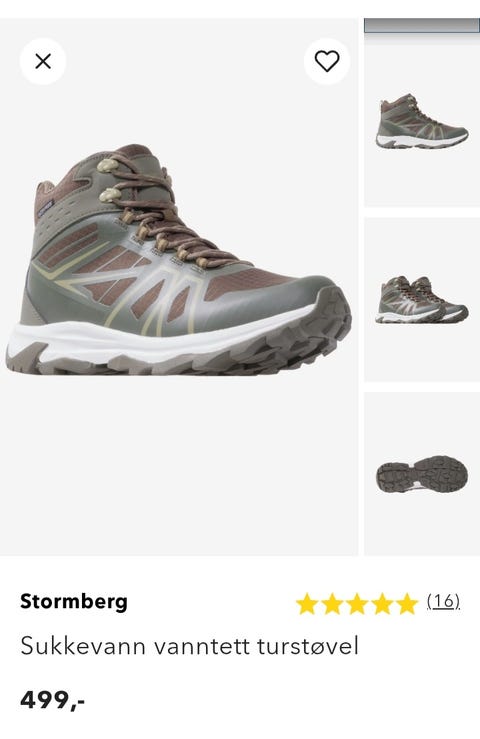
Task: Show the boot sole thumbnail image
Action: pyautogui.click(x=422, y=474)
